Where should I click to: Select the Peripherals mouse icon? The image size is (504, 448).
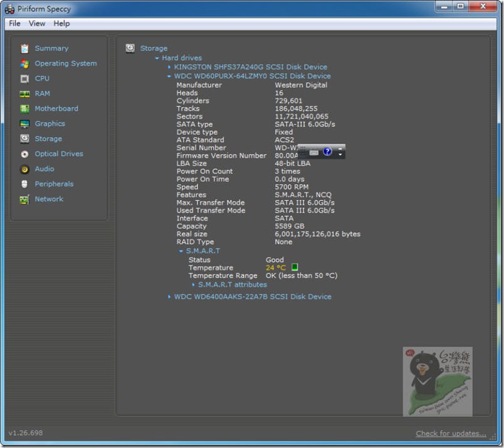[x=24, y=184]
